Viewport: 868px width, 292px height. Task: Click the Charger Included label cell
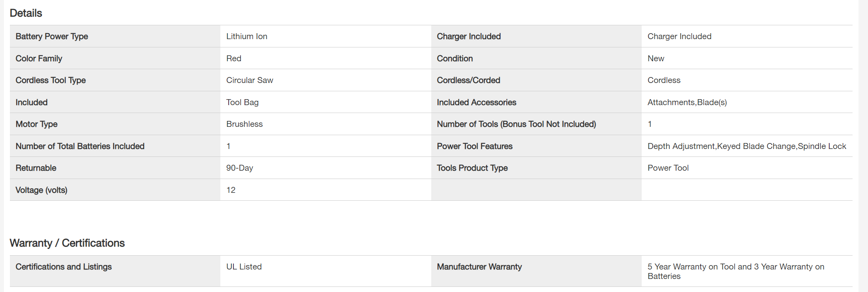pos(468,36)
